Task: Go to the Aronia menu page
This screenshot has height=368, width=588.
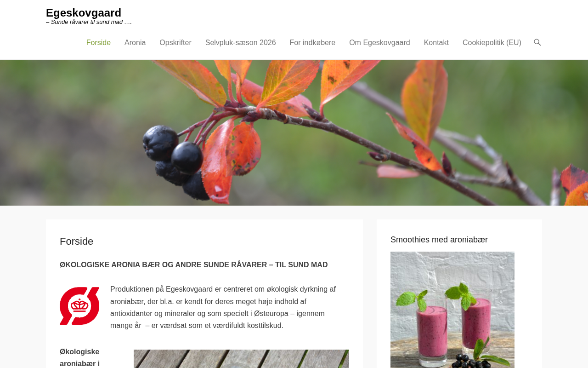Action: 135,43
